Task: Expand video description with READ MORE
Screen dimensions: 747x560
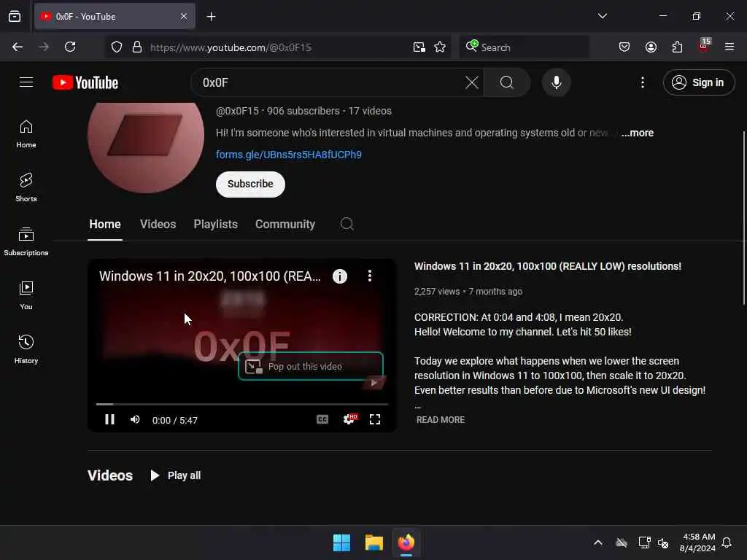Action: click(441, 420)
